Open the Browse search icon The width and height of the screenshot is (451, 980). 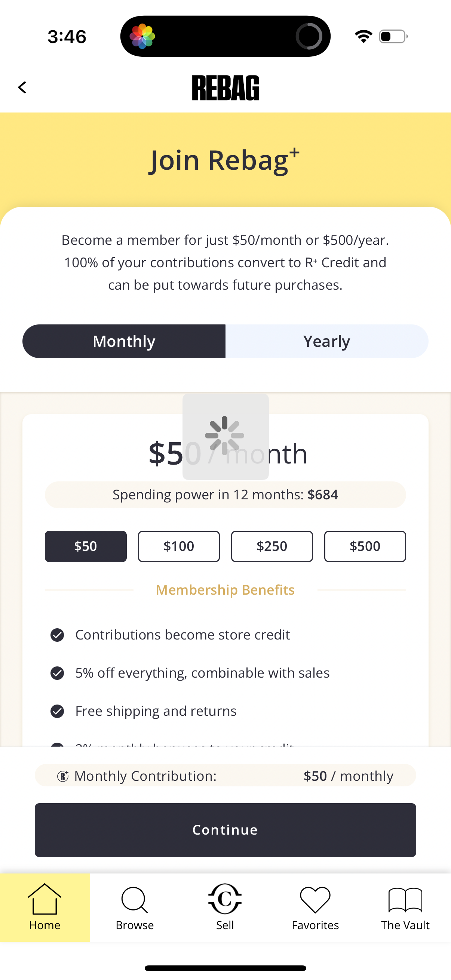(x=134, y=900)
